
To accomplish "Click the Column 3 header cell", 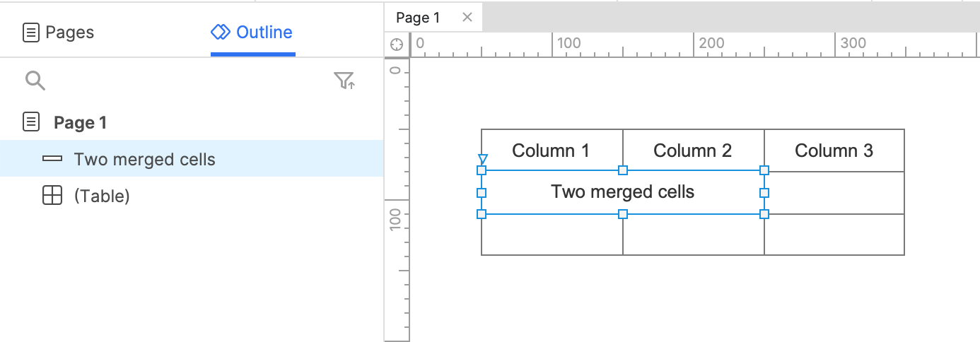I will click(834, 150).
